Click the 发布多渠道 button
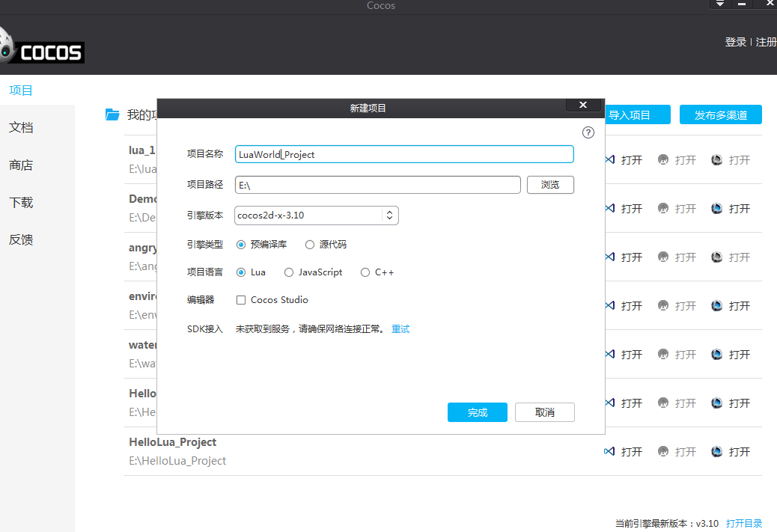 (721, 115)
